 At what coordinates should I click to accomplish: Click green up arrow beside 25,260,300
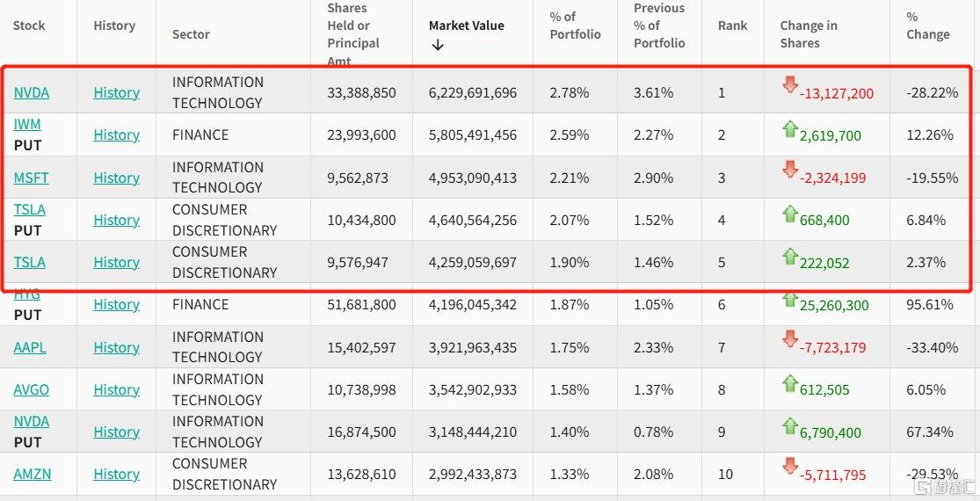[789, 300]
